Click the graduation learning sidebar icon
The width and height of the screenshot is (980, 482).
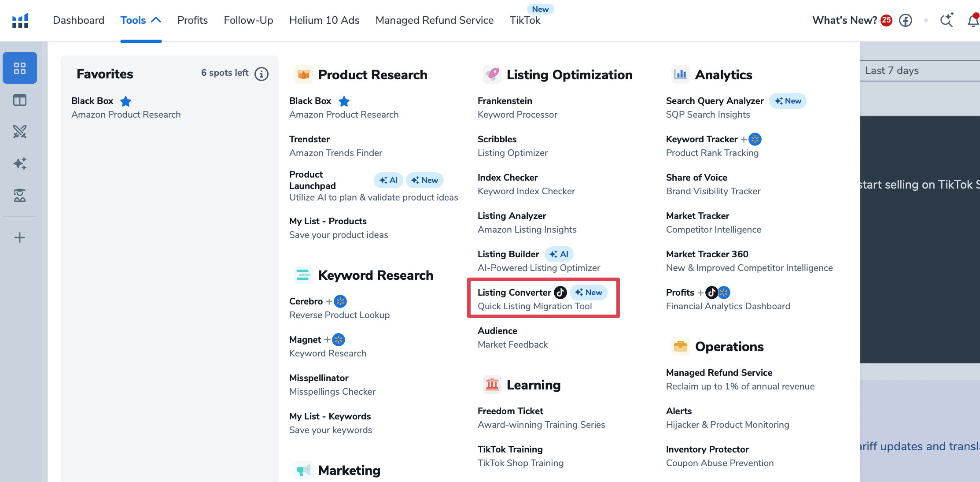[x=20, y=195]
